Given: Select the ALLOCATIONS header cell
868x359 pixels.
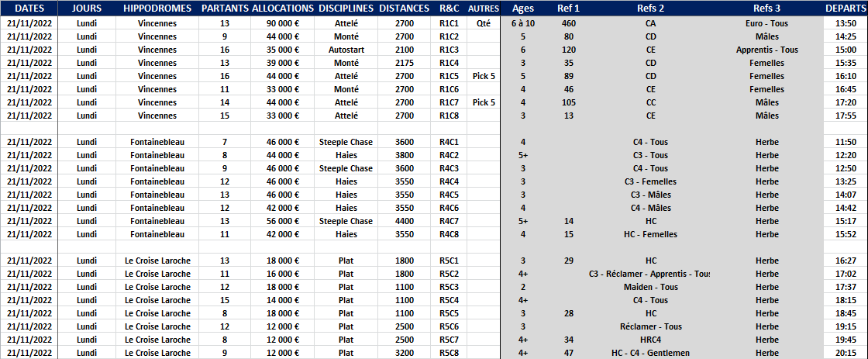Looking at the screenshot, I should (x=282, y=9).
